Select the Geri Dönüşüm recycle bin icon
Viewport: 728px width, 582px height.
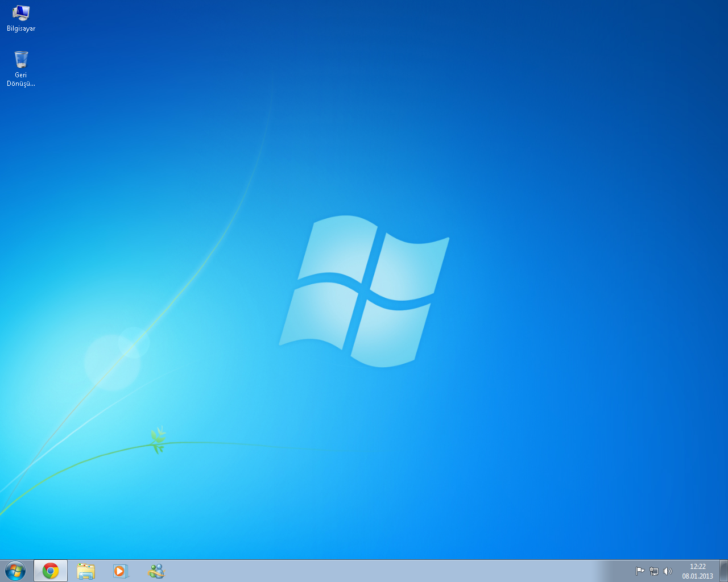[x=21, y=69]
